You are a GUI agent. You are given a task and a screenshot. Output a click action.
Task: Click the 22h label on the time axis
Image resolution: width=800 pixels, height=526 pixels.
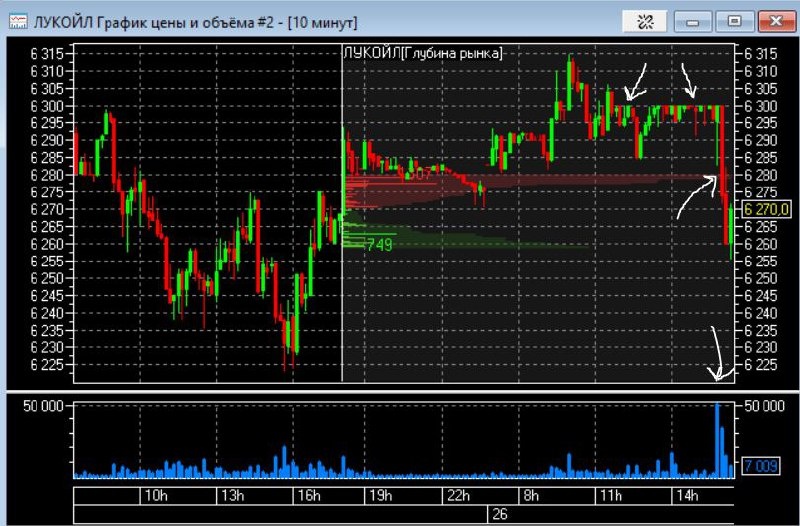(x=458, y=495)
